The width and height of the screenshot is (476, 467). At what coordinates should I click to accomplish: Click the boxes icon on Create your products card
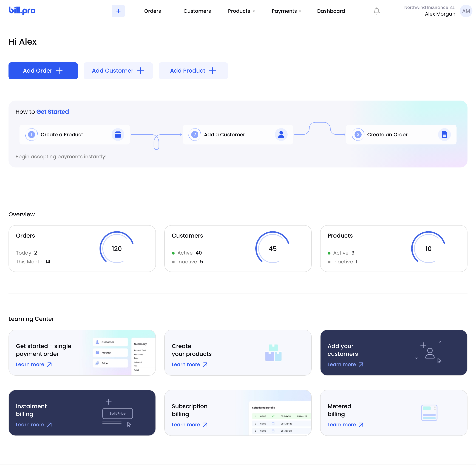[x=273, y=353]
